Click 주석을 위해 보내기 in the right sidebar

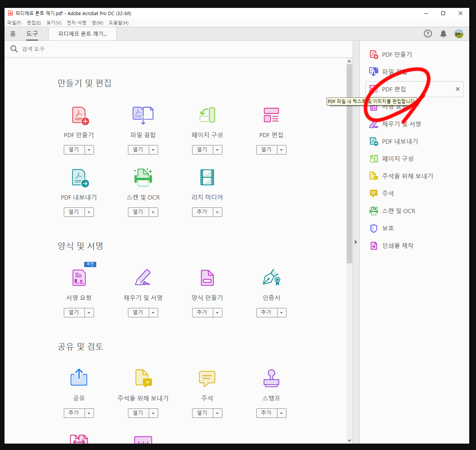tap(401, 176)
